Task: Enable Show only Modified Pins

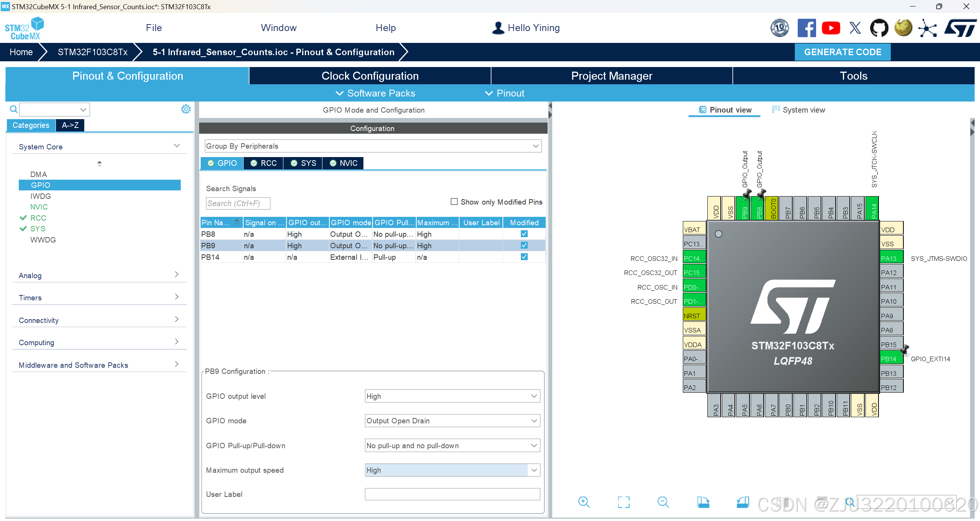Action: coord(454,202)
